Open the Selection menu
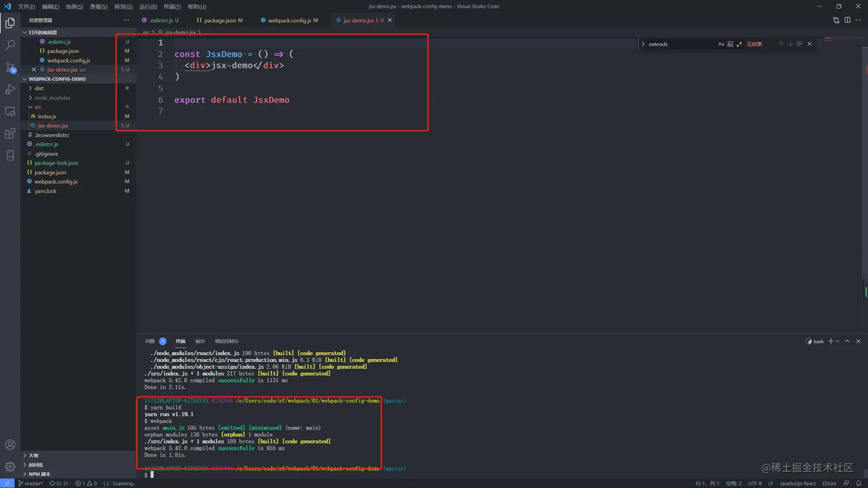Screen dimensions: 868x488 point(74,6)
